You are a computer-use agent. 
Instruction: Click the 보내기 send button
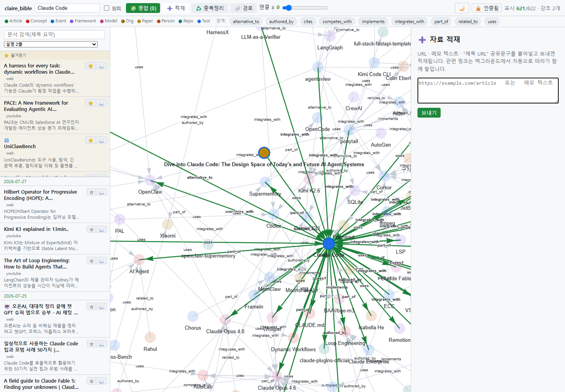pos(429,113)
